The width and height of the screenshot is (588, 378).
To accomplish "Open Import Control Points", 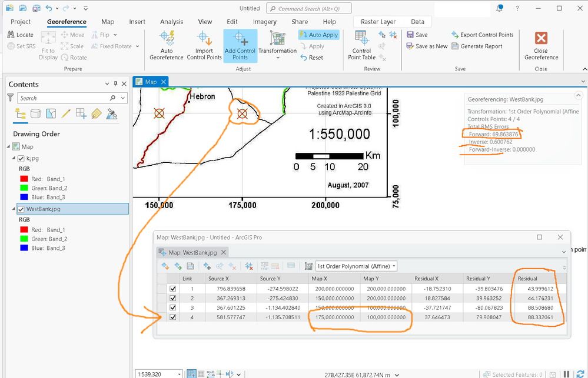I will pyautogui.click(x=204, y=46).
